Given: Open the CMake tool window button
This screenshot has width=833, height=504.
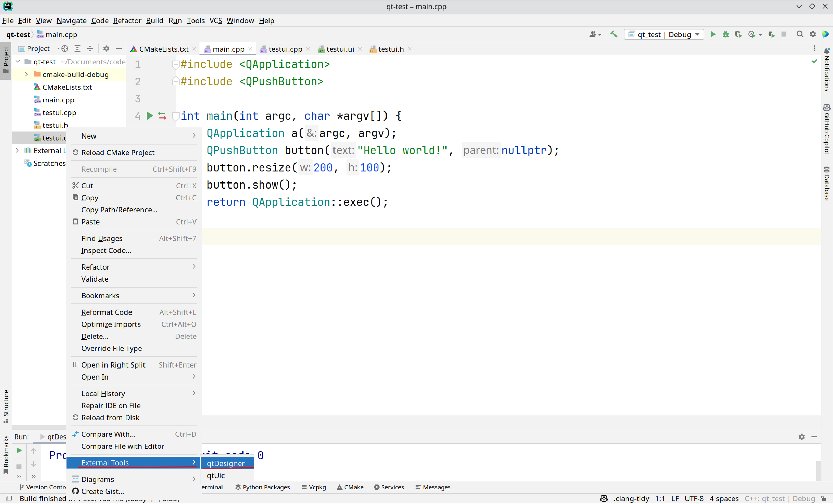Looking at the screenshot, I should pos(350,487).
